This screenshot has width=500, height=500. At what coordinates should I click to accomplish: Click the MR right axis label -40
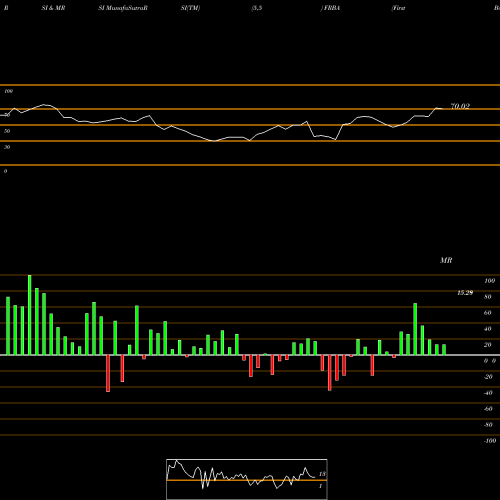(x=488, y=393)
